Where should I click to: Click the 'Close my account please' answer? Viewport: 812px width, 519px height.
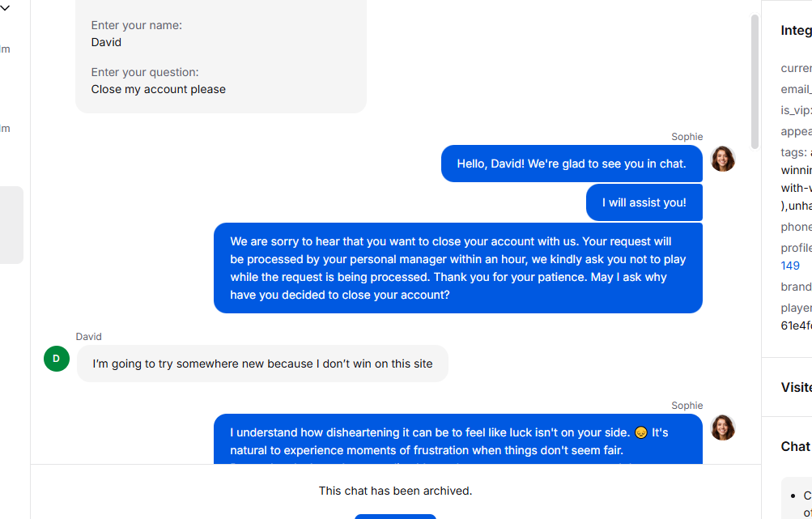pyautogui.click(x=159, y=89)
